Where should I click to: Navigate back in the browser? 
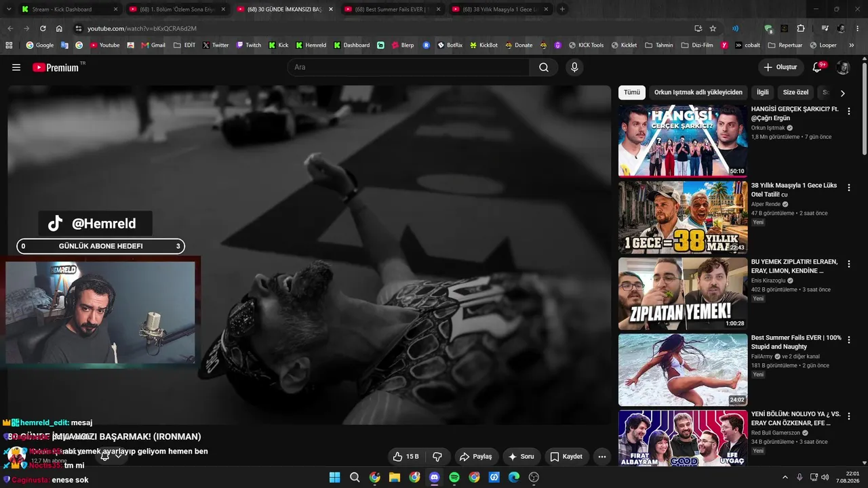coord(9,28)
